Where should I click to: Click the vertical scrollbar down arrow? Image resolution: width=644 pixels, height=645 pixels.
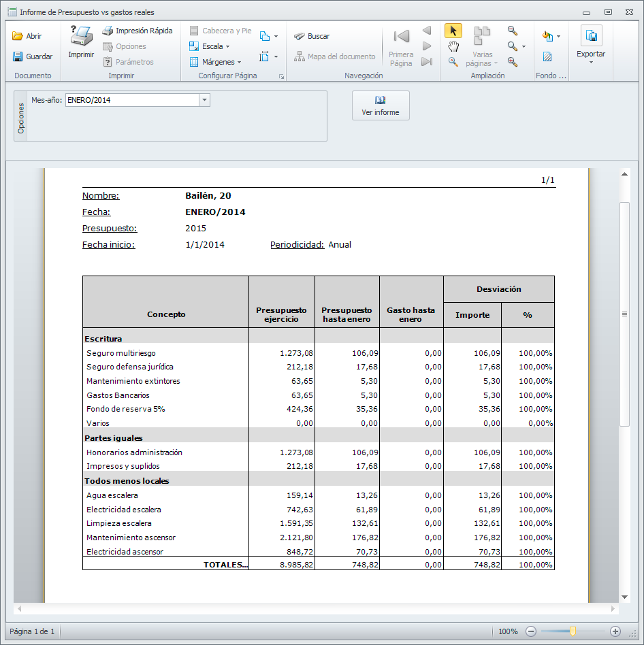(624, 597)
